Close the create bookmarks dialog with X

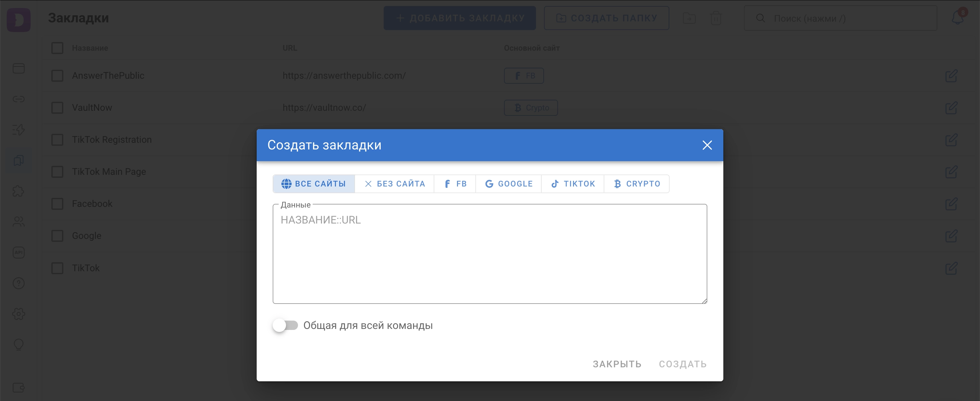click(707, 145)
